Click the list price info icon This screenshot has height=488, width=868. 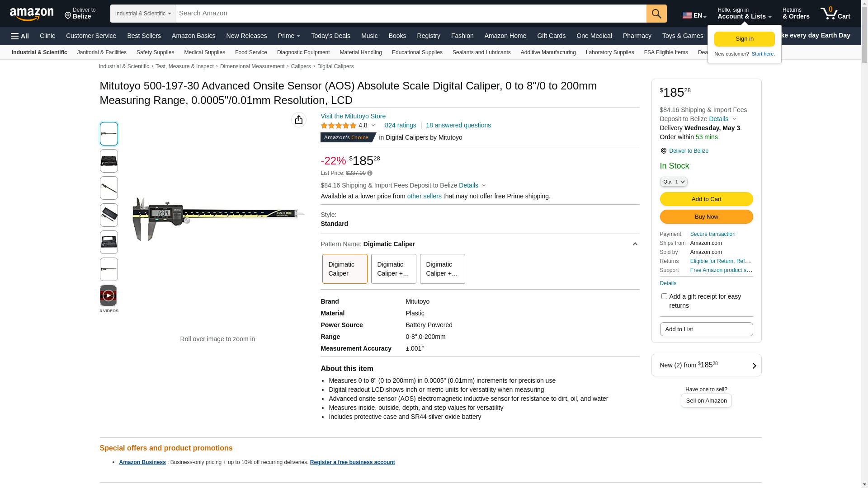coord(370,173)
